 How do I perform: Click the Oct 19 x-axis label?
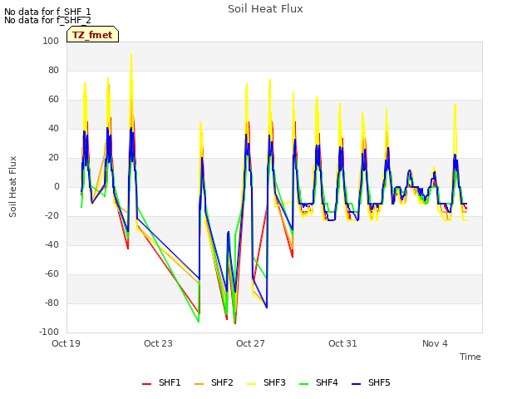pos(66,343)
